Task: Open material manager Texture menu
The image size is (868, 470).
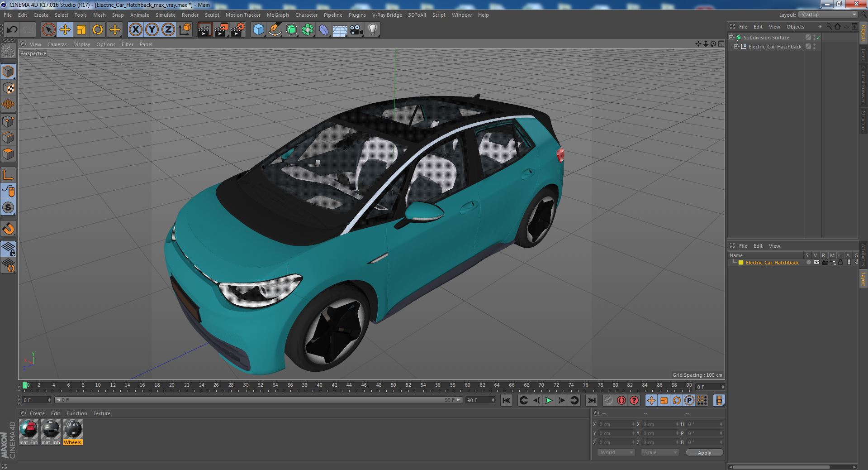Action: click(102, 413)
